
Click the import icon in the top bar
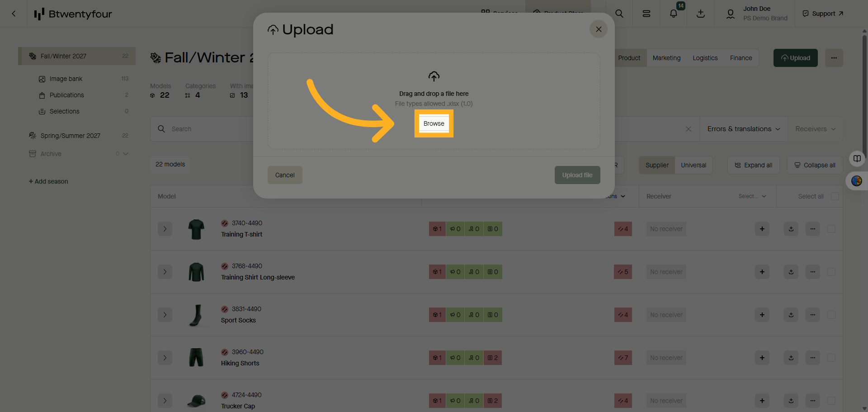[701, 14]
